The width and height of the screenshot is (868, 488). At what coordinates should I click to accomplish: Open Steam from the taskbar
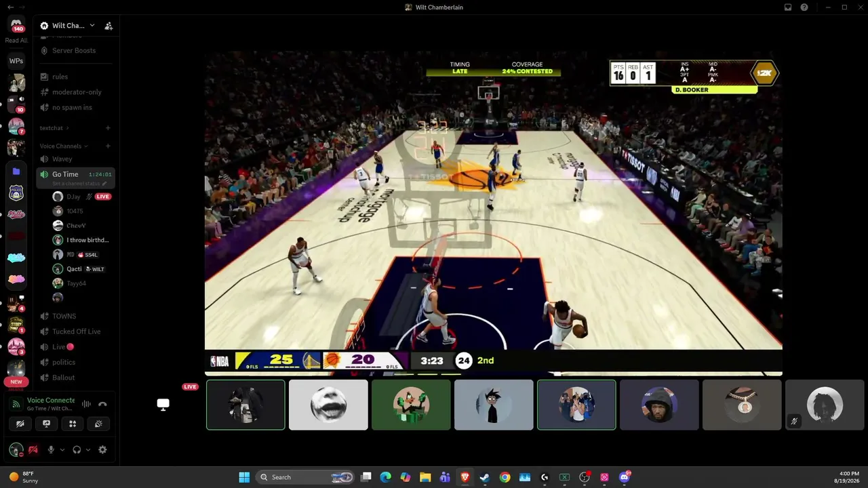pos(484,477)
